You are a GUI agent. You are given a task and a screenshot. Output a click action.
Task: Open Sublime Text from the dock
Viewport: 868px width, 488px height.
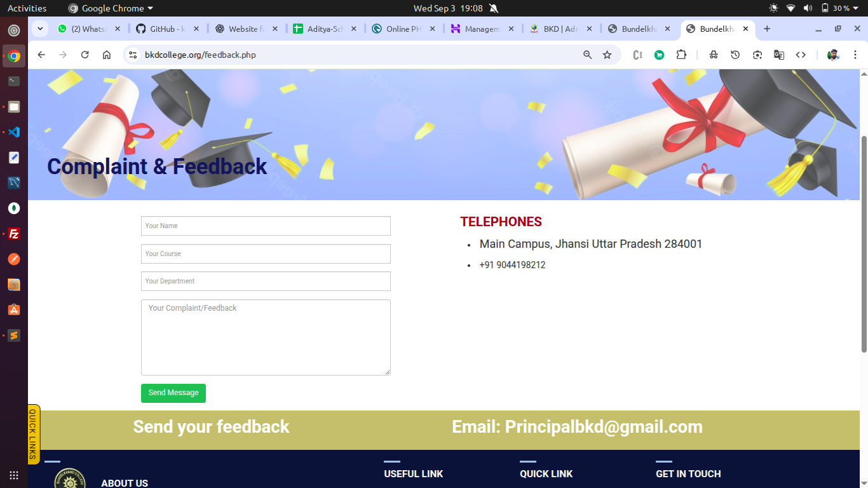click(x=14, y=335)
